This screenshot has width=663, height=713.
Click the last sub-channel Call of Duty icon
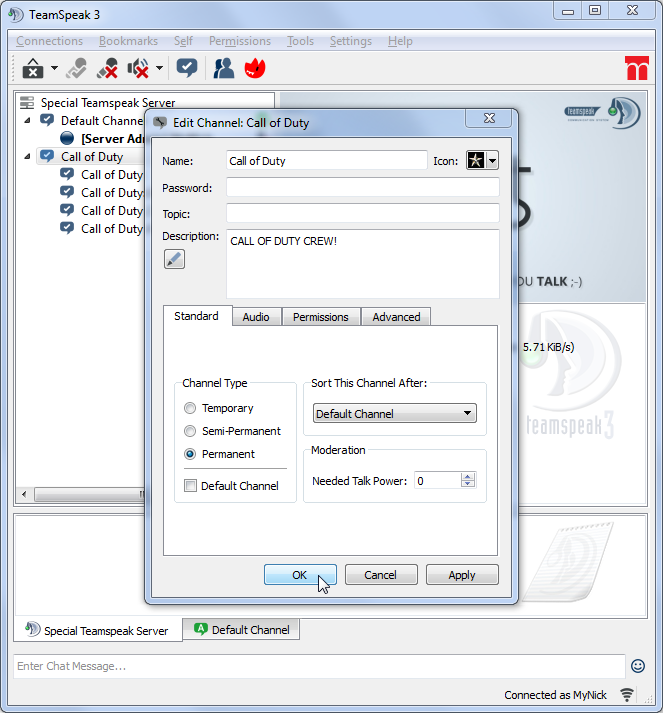click(x=67, y=228)
